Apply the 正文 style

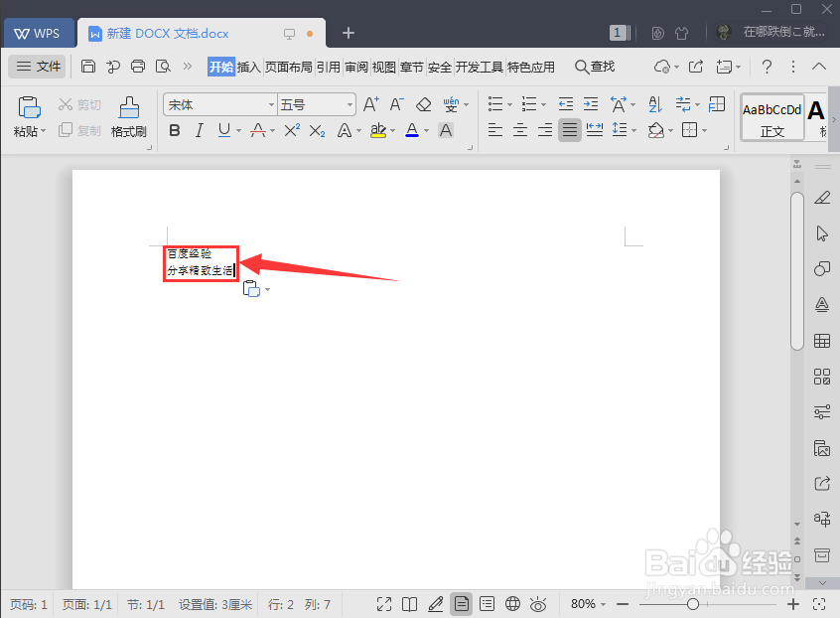pos(772,117)
